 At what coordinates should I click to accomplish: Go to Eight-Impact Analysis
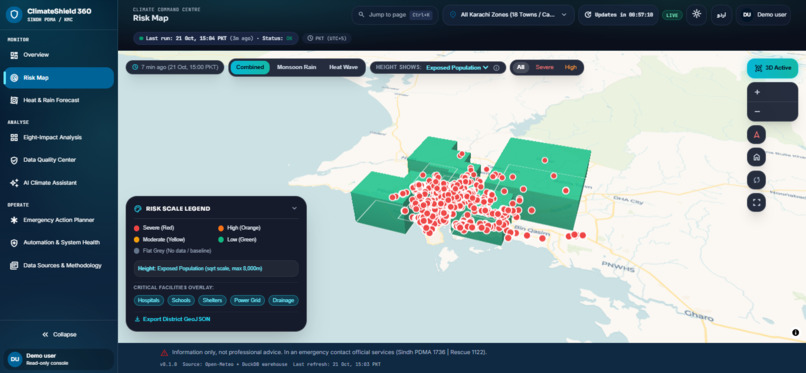click(x=58, y=137)
